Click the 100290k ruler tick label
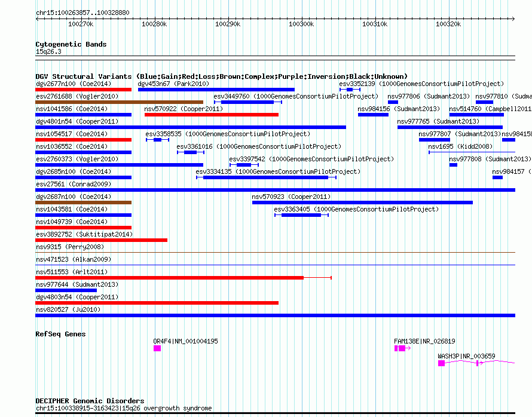Screen dimensions: 532x417 pos(228,24)
